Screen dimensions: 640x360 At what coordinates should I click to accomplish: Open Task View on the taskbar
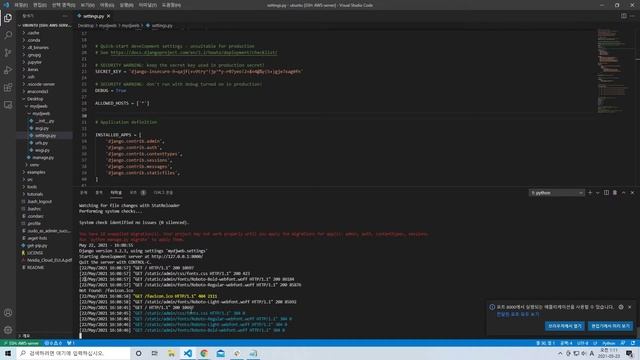pos(155,353)
